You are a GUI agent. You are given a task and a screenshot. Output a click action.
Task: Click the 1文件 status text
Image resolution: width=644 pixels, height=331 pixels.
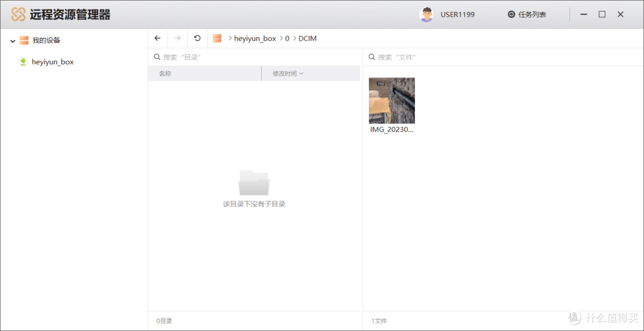click(x=379, y=321)
